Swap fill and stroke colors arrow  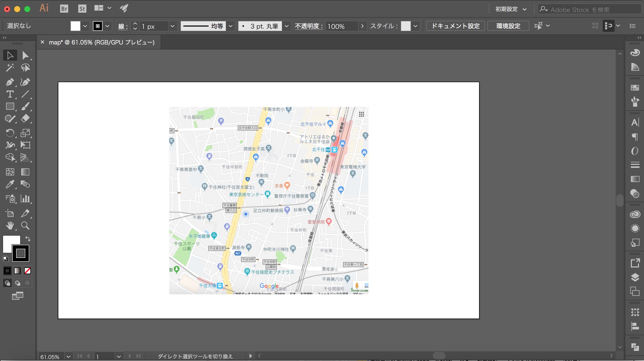tap(28, 239)
